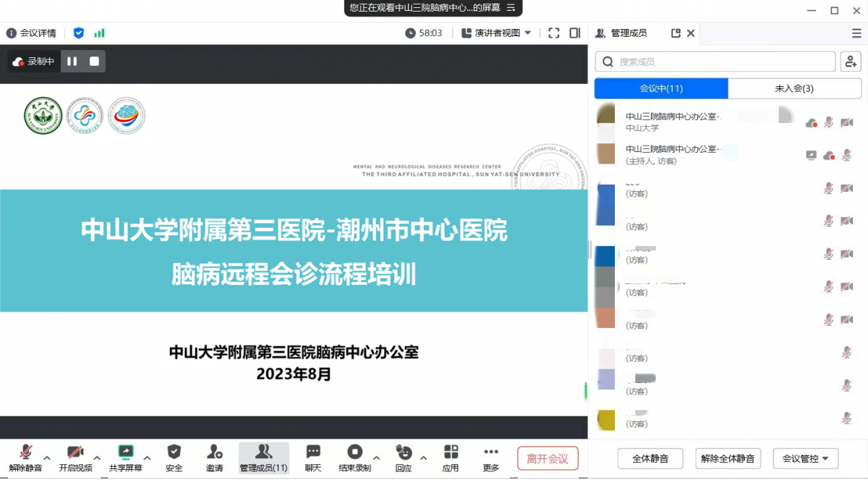Image resolution: width=868 pixels, height=480 pixels.
Task: Click the cloud recording icon in the 主持人 row
Action: [829, 156]
